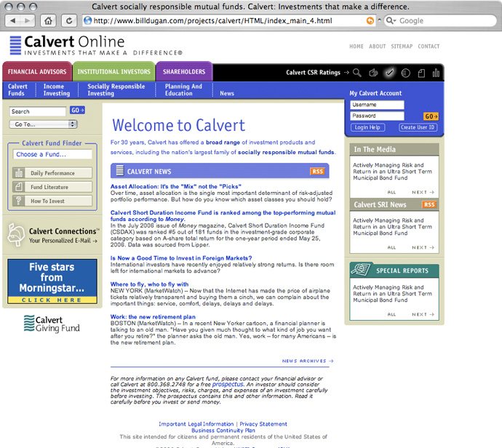This screenshot has height=448, width=502.
Task: Open Socially Responsible Investing menu
Action: point(116,90)
